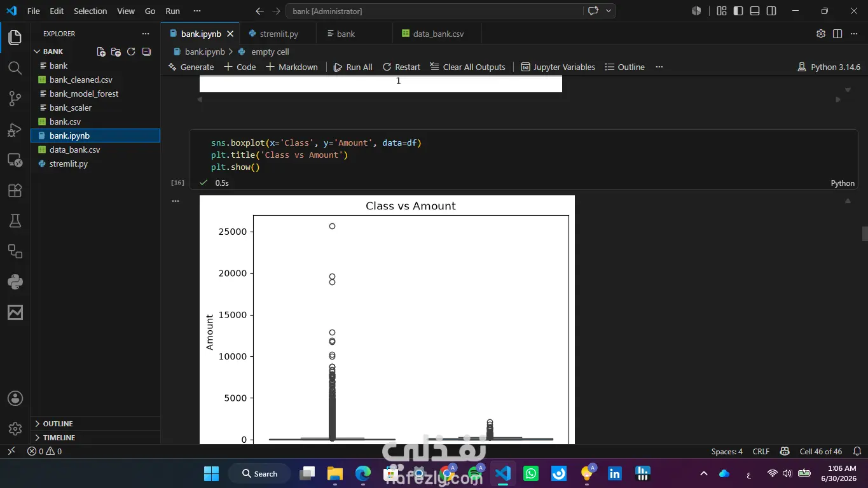Open the Copilot chat dropdown arrow
868x488 pixels.
[x=609, y=11]
